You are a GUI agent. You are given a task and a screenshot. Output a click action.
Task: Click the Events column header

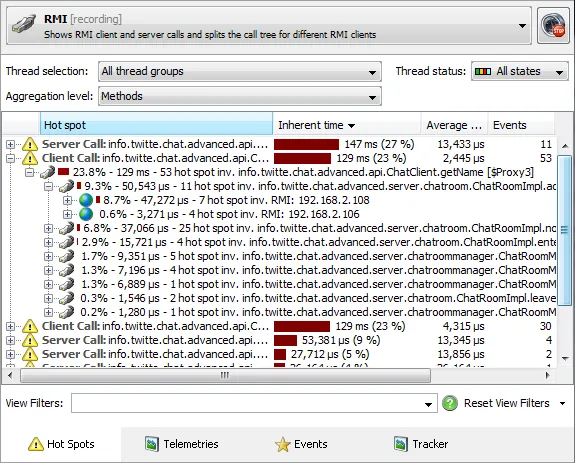(x=521, y=125)
